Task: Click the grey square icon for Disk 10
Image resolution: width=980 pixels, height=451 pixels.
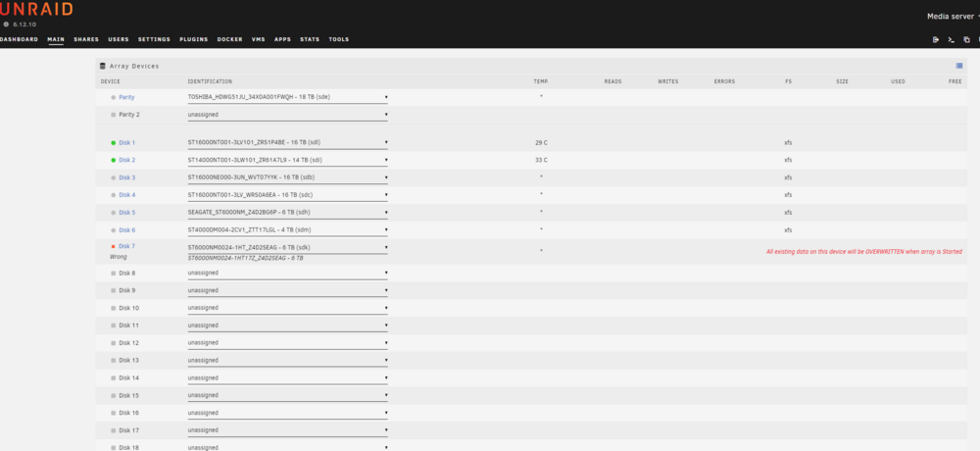Action: (113, 309)
